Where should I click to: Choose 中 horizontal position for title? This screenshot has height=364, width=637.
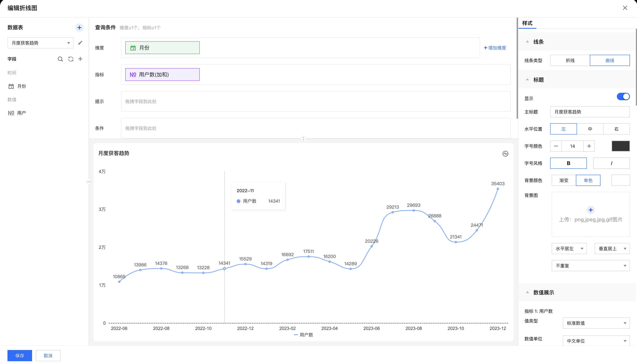590,129
